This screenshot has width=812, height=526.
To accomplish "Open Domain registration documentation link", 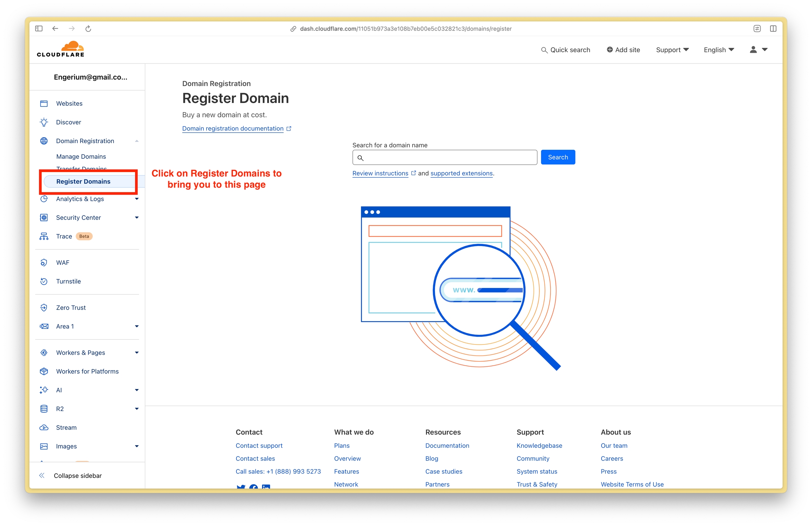I will 233,128.
